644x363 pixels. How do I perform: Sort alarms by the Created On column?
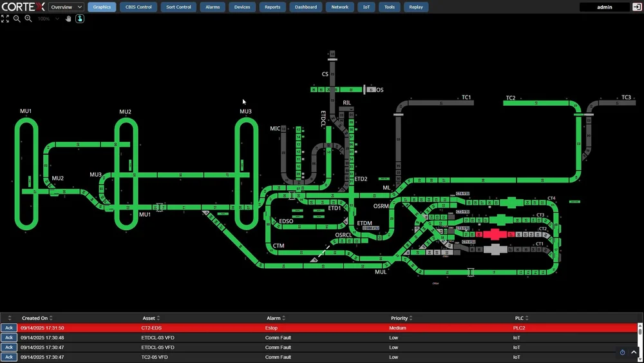37,319
